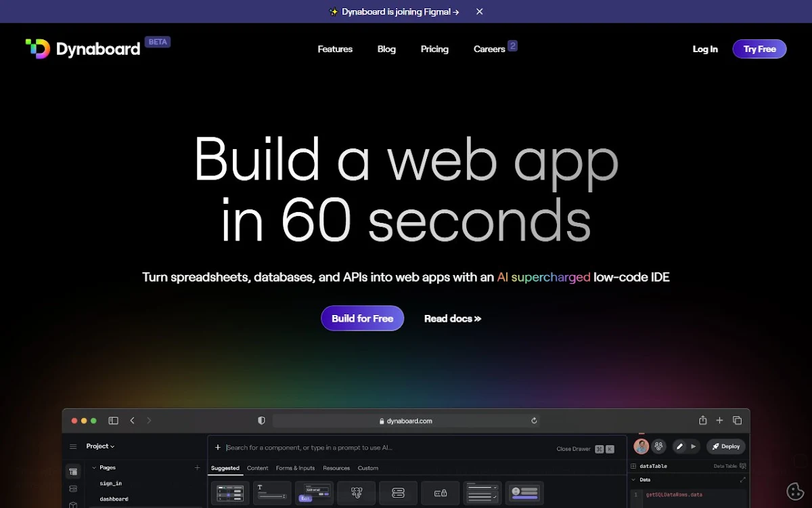Select the password lock input component
Image resolution: width=812 pixels, height=508 pixels.
point(440,493)
